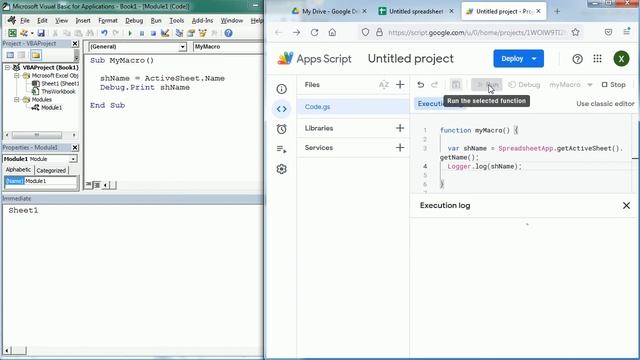Switch to the My Drive browser tab

click(329, 11)
